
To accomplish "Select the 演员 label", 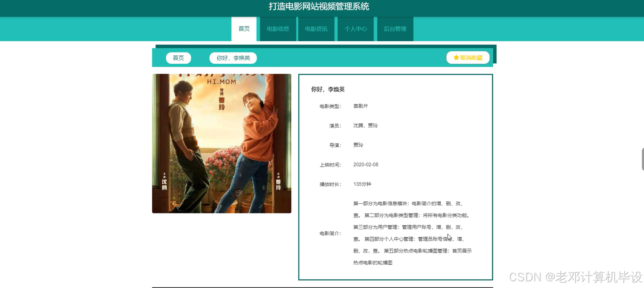I will [x=335, y=126].
